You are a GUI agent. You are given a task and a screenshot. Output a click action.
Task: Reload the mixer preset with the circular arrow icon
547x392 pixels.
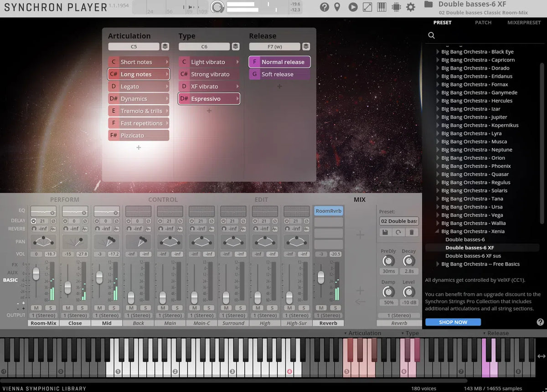click(x=398, y=232)
